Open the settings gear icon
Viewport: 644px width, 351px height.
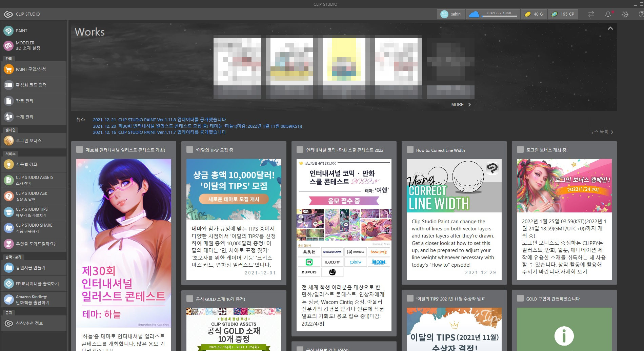click(625, 14)
